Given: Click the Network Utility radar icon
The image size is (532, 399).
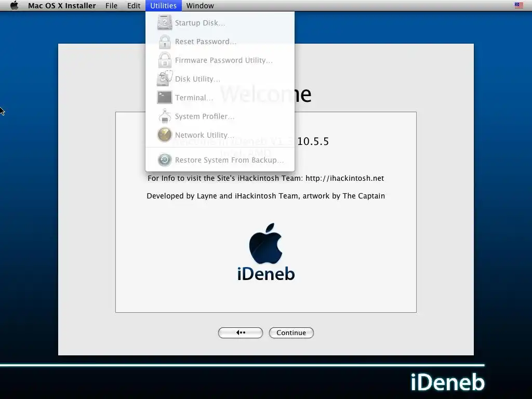Looking at the screenshot, I should click(165, 135).
